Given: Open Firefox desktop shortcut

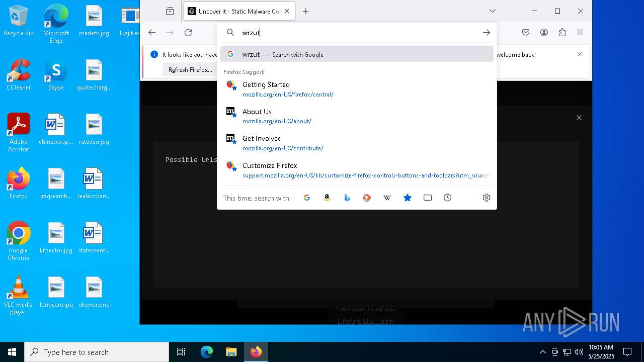Looking at the screenshot, I should coord(19,184).
